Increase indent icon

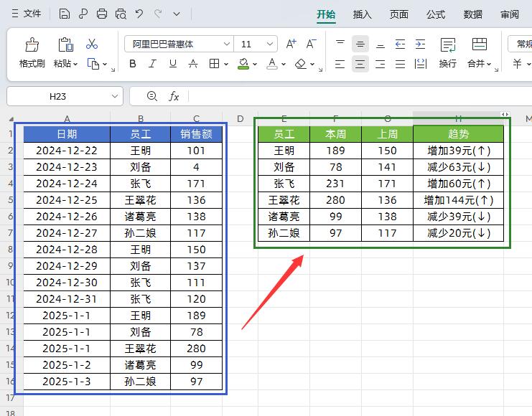pyautogui.click(x=421, y=44)
